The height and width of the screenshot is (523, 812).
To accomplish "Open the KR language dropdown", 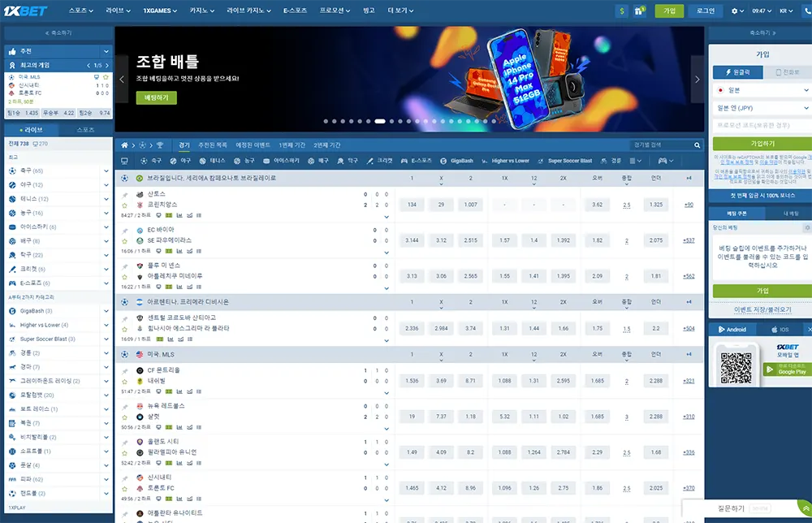I will [x=786, y=11].
